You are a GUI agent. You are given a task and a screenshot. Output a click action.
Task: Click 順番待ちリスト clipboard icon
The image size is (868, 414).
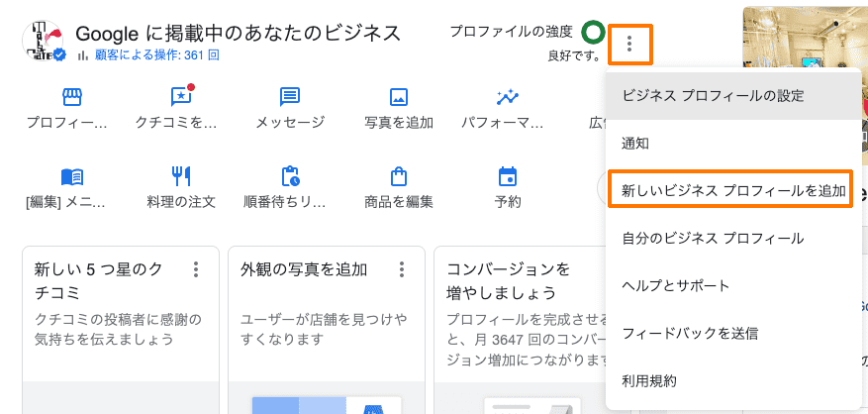point(290,176)
